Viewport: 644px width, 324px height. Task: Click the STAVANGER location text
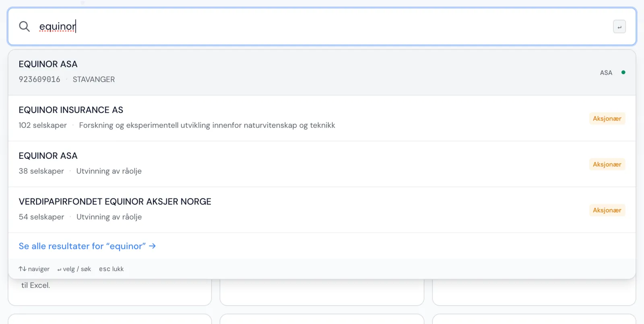point(94,79)
